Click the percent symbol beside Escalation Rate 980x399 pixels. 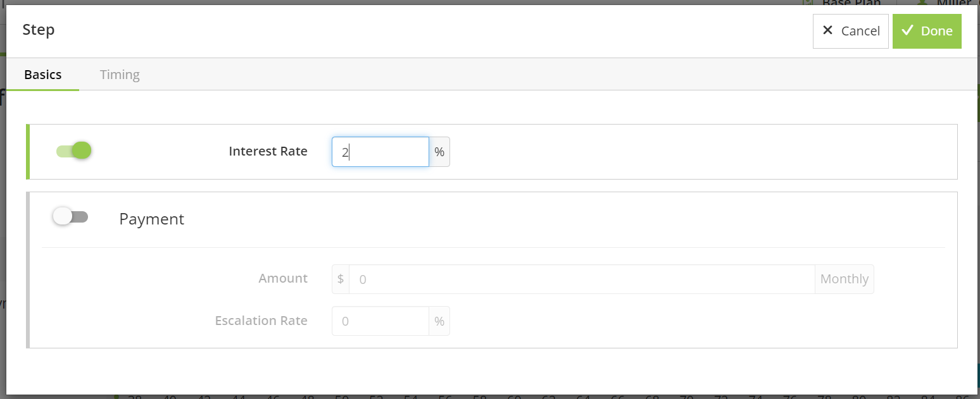439,321
